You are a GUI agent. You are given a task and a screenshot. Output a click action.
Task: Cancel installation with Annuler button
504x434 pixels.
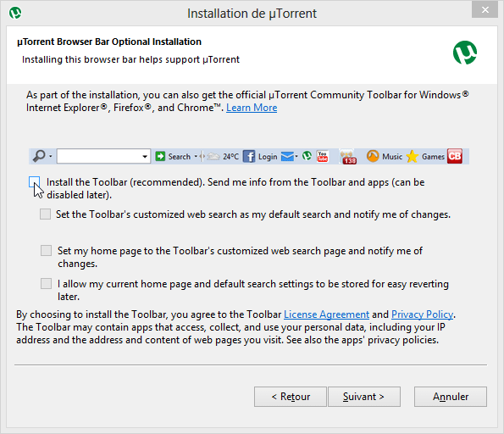[451, 397]
